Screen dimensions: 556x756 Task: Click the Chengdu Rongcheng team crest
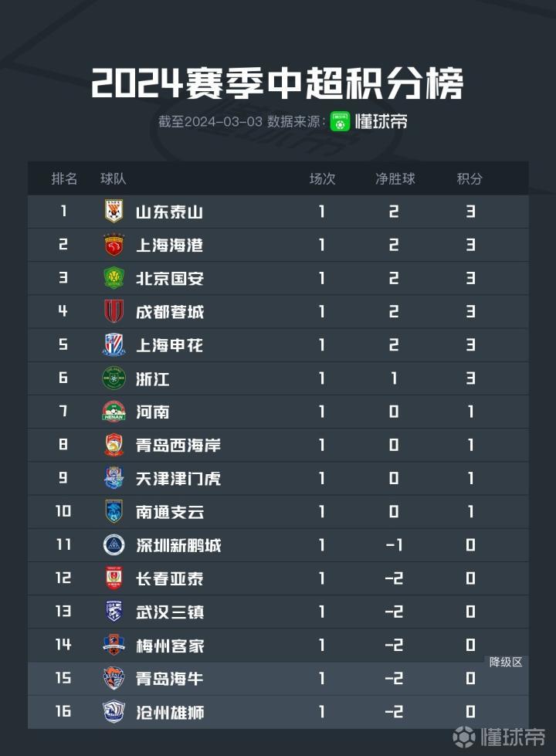point(114,312)
